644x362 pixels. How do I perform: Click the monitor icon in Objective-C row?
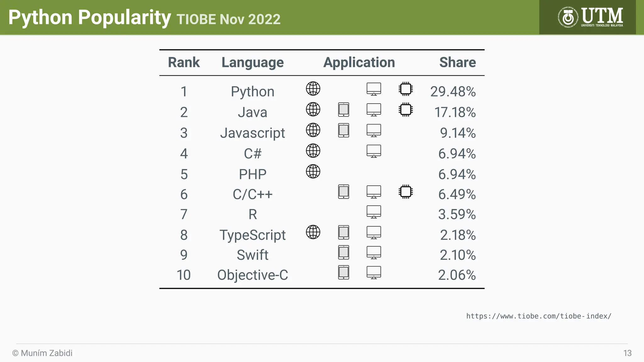(374, 273)
